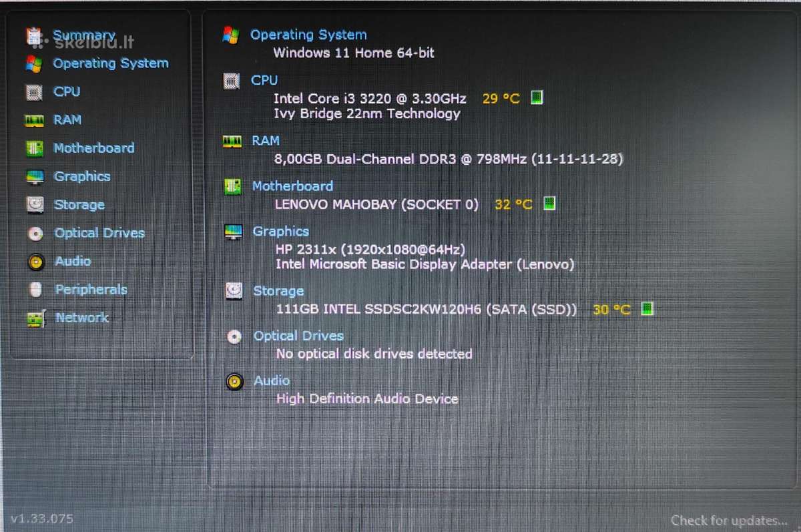801x532 pixels.
Task: Click the Storage sidebar entry
Action: [79, 205]
